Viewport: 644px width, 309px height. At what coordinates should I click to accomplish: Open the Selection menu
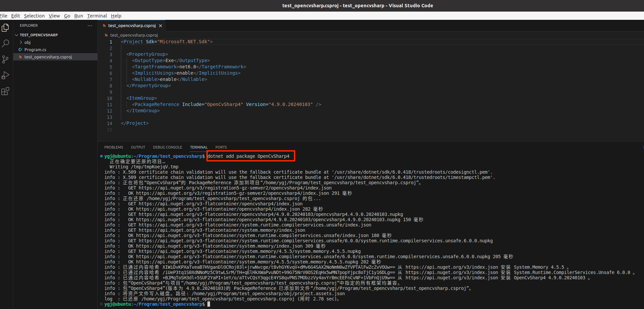tap(34, 16)
